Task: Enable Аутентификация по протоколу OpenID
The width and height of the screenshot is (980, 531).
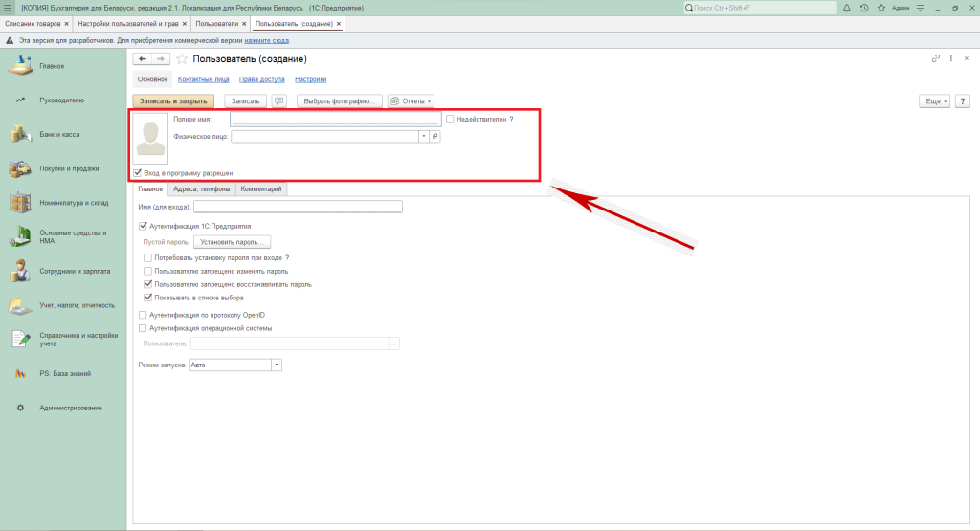Action: [x=143, y=314]
